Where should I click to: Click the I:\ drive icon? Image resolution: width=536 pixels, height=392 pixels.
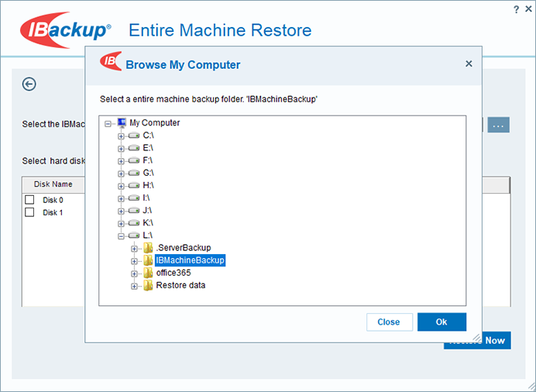point(134,198)
